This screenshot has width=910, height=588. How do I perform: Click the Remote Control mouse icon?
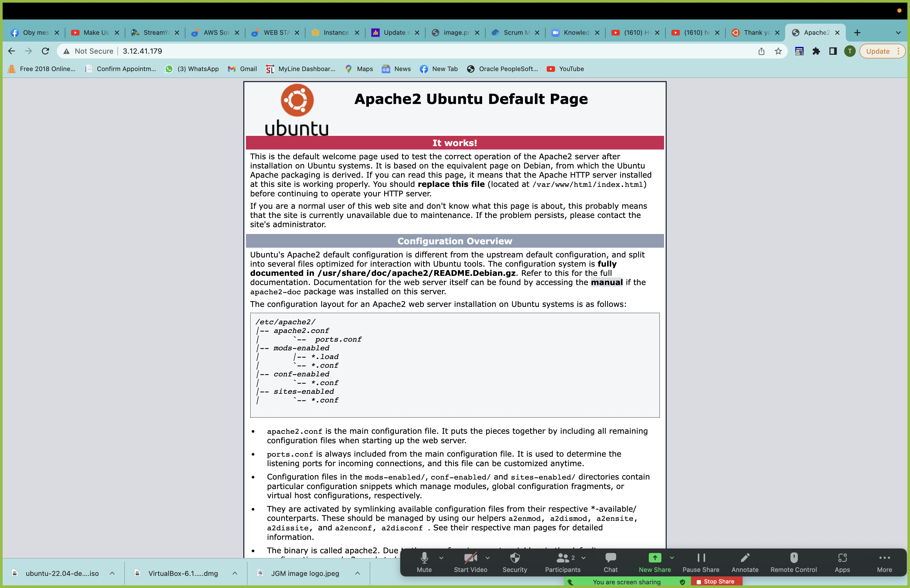(x=793, y=562)
